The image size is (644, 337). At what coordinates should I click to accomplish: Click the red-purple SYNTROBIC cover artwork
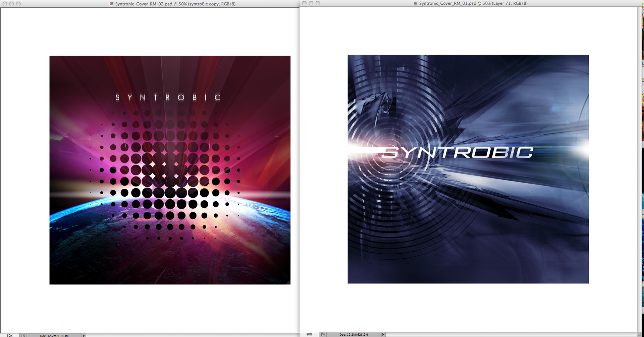click(x=170, y=170)
